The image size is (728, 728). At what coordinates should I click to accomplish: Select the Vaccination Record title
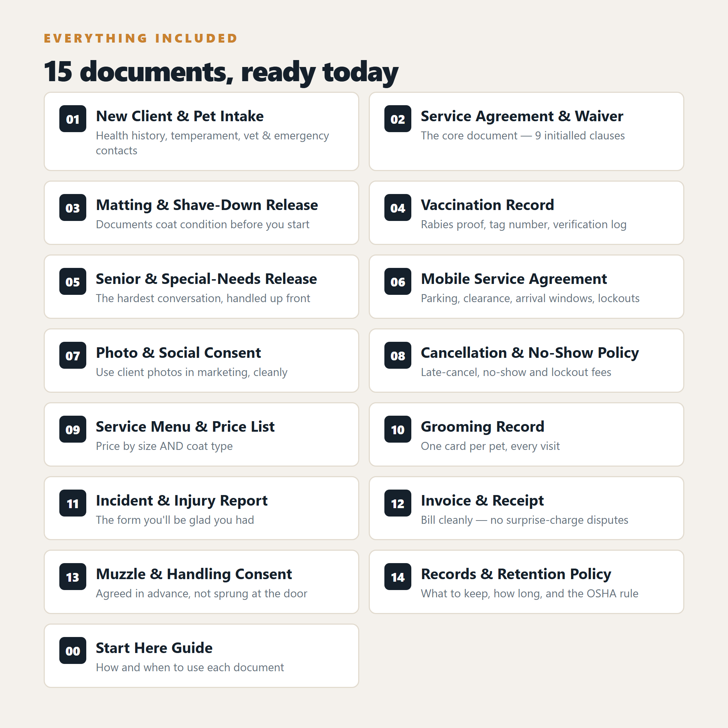pyautogui.click(x=487, y=205)
